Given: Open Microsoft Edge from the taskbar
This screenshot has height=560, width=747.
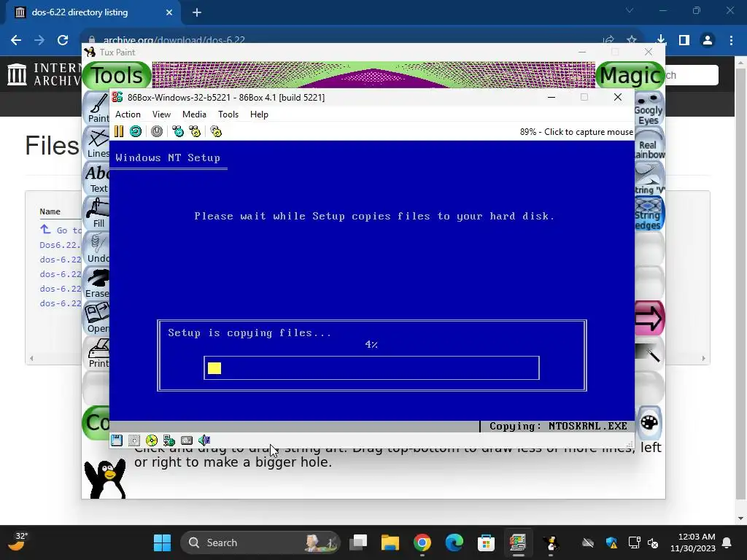Looking at the screenshot, I should (x=454, y=542).
